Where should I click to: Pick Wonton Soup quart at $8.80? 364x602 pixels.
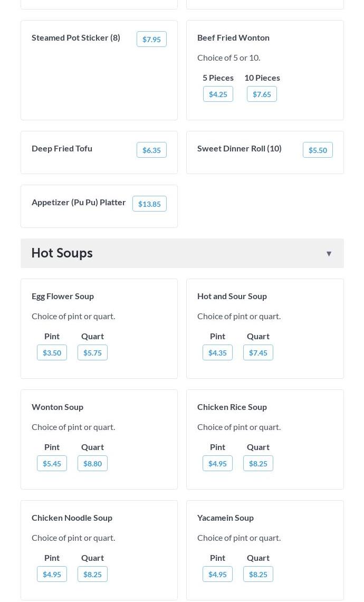(92, 463)
